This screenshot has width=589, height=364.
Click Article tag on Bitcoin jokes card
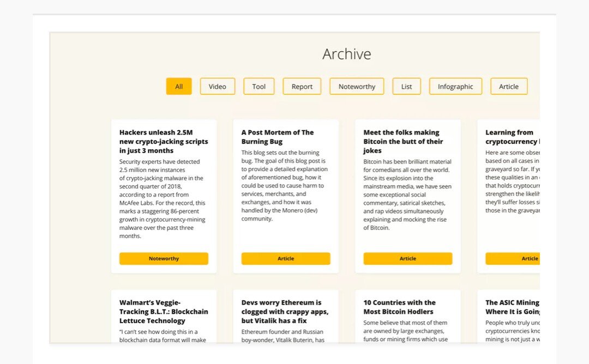tap(408, 258)
